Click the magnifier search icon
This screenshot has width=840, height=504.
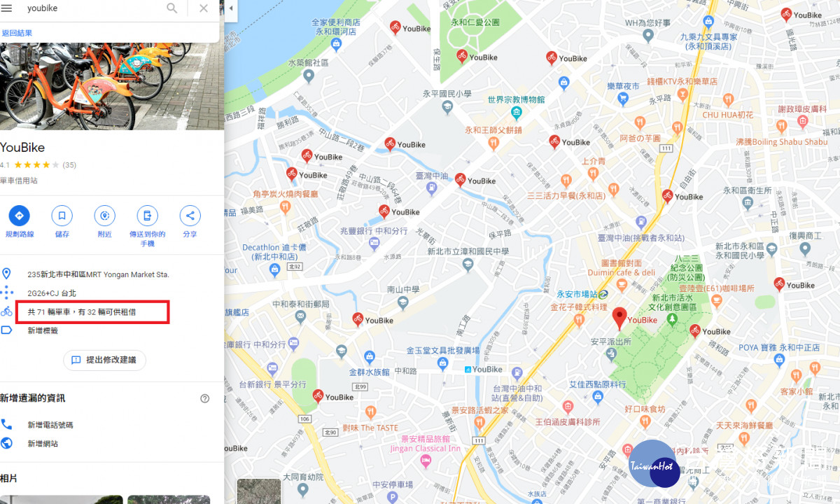171,8
